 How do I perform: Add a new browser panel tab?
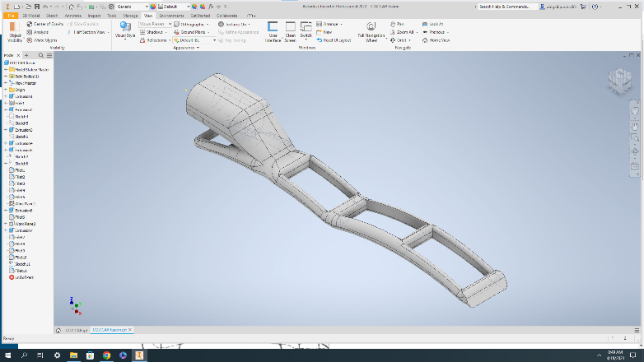pos(26,55)
